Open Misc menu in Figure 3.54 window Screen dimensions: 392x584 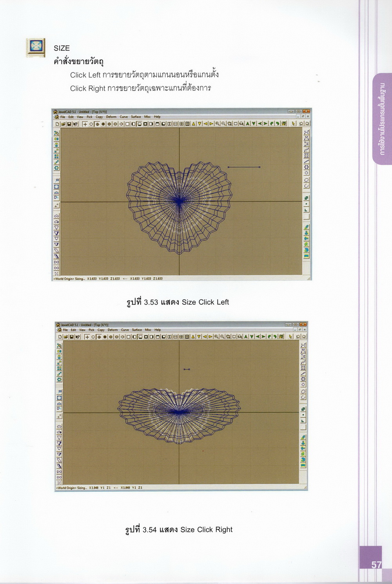coord(148,330)
